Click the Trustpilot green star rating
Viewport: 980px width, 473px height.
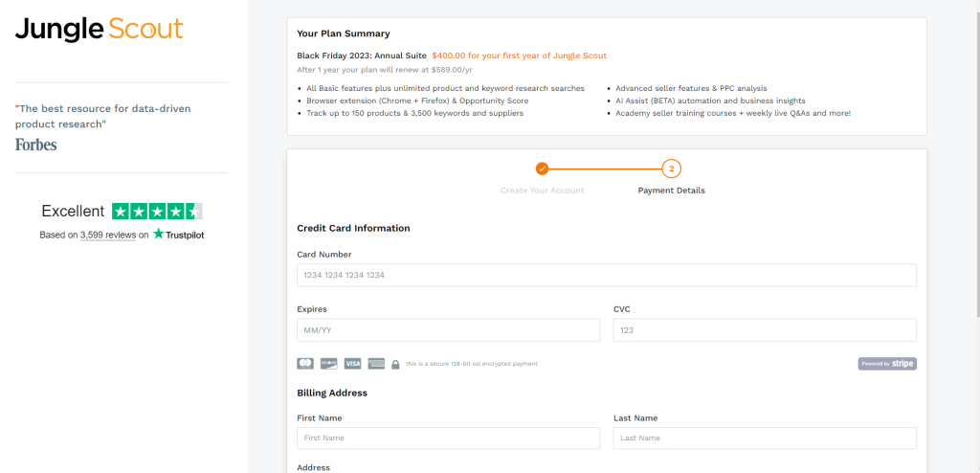[x=158, y=212]
